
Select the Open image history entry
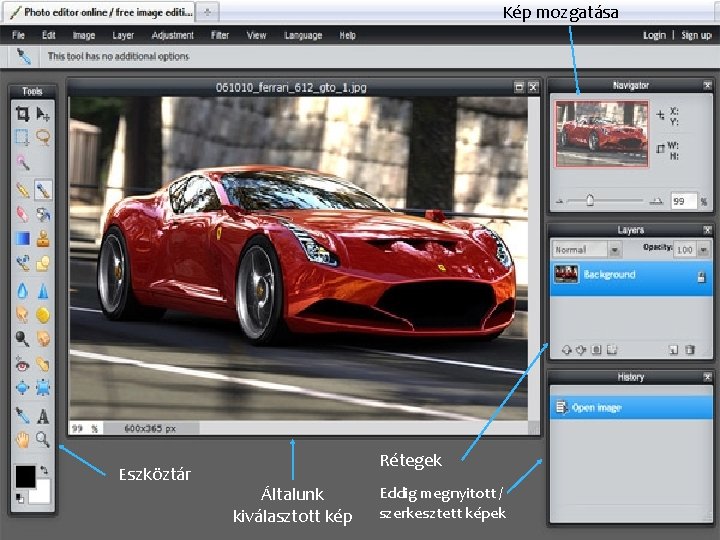tap(631, 407)
